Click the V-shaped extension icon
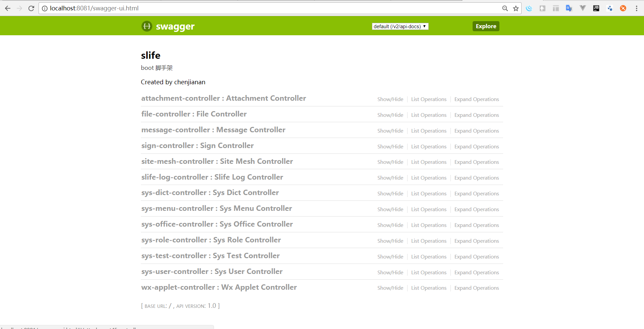Screen dimensions: 644x329 point(583,8)
